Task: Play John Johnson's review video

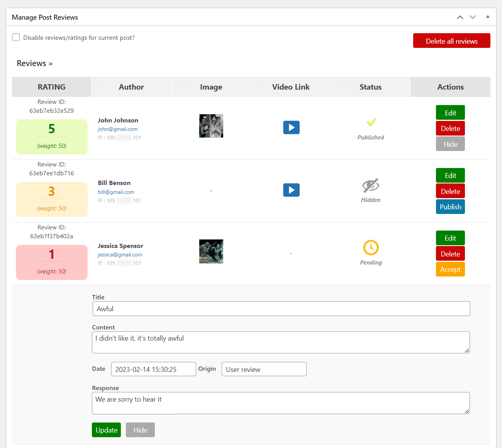Action: (x=291, y=127)
